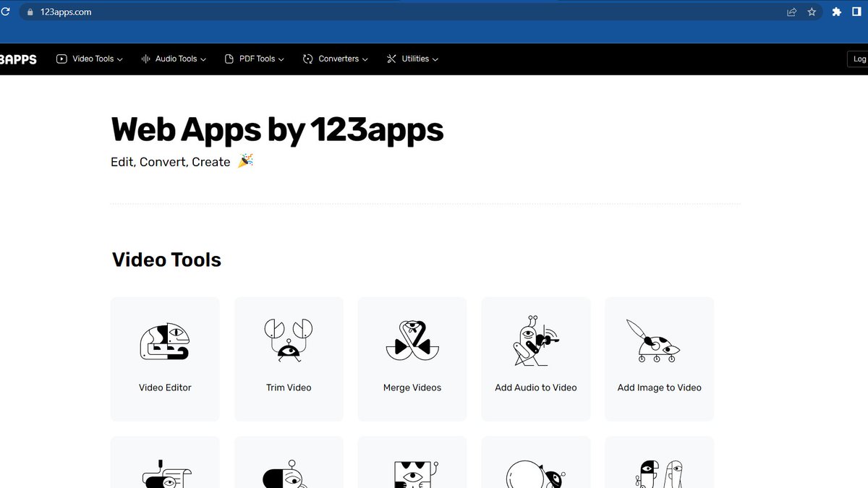Click the Log in button
This screenshot has height=488, width=868.
point(858,59)
